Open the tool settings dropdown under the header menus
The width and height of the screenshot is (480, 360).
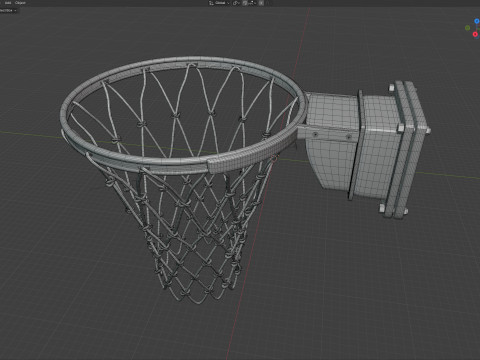coord(8,10)
